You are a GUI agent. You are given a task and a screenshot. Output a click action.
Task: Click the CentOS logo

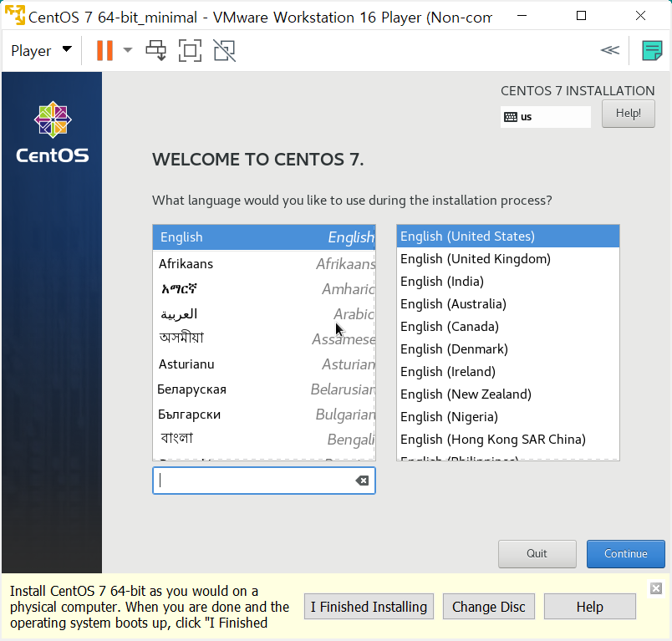53,132
